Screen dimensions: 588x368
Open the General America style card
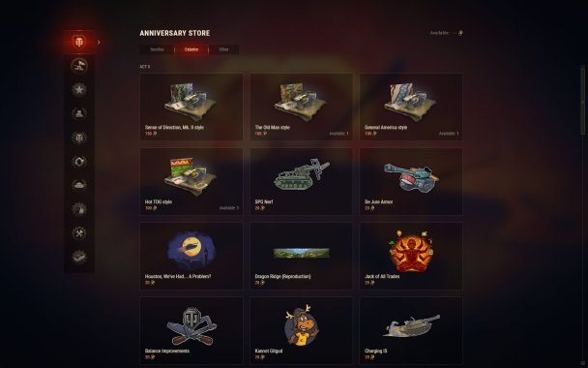[411, 107]
